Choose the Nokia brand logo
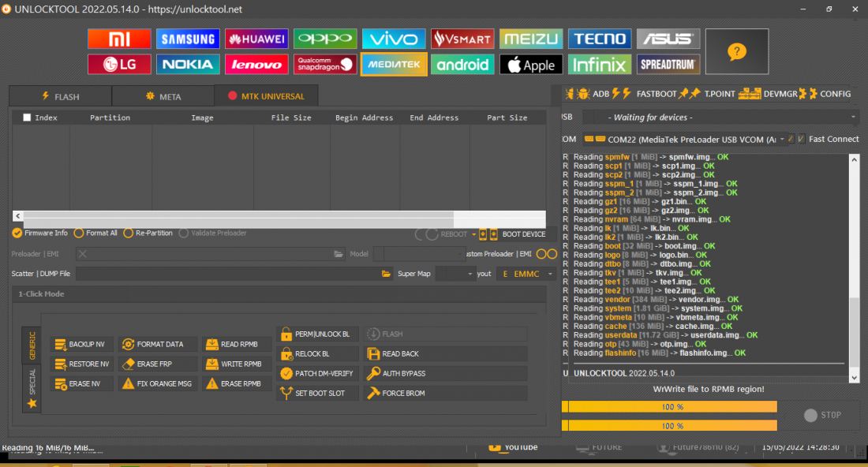This screenshot has height=467, width=868. click(x=188, y=64)
